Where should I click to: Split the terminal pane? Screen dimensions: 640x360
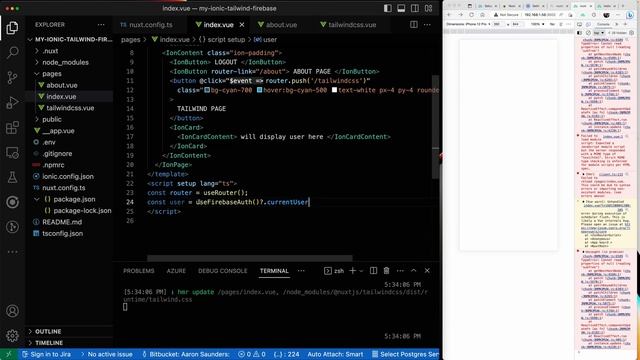click(373, 271)
